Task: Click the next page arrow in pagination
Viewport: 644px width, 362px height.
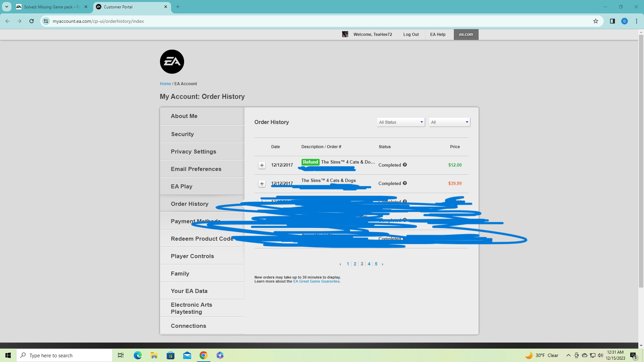Action: [382, 264]
